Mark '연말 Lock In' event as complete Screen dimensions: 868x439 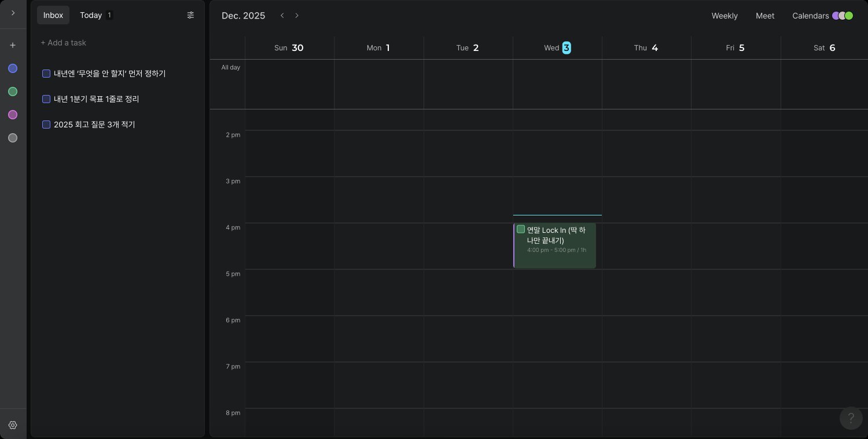click(521, 229)
